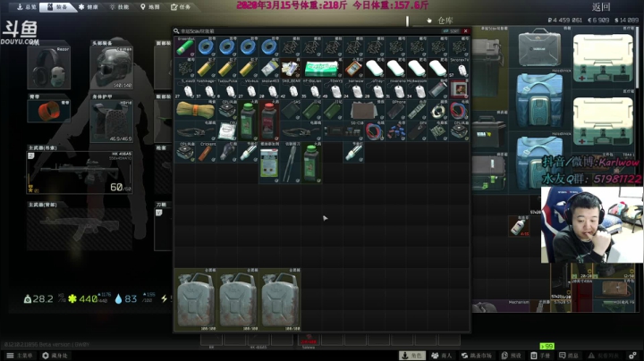Screen dimensions: 644x361
Task: Select the helmet headwear slot
Action: click(x=111, y=67)
